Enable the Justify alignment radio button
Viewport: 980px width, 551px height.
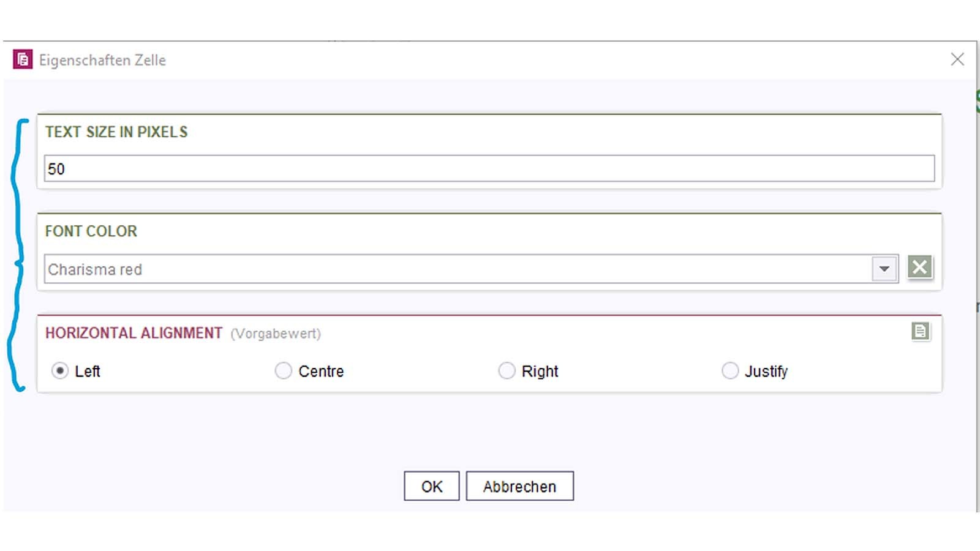(730, 371)
